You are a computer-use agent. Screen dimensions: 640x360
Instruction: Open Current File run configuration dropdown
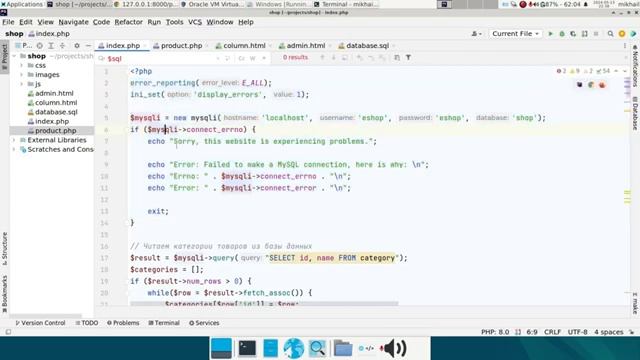516,34
